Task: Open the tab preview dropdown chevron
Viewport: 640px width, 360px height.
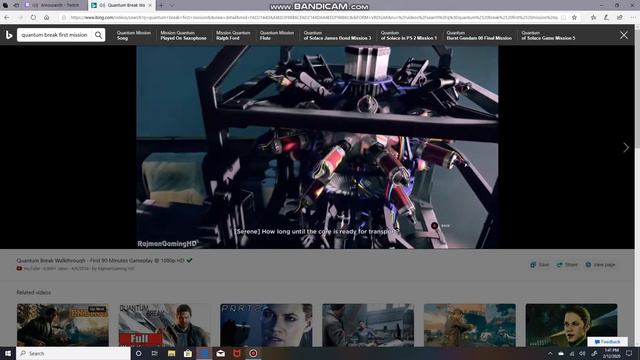Action: click(172, 5)
